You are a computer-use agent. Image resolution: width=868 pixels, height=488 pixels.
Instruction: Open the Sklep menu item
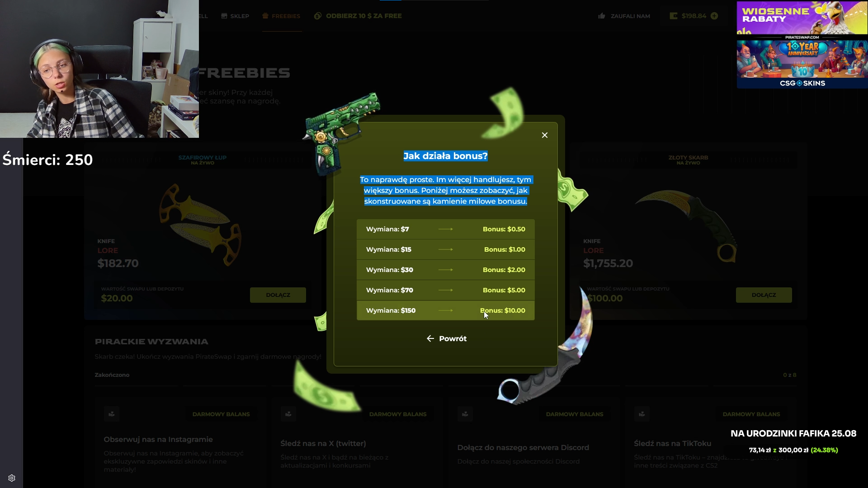(240, 16)
